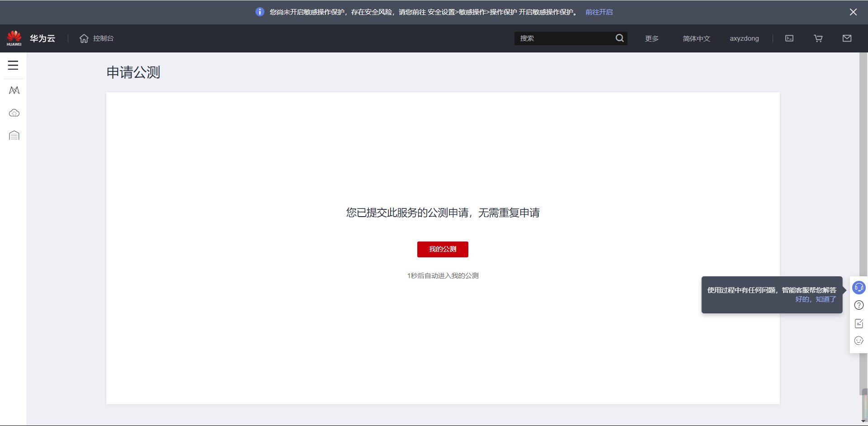The width and height of the screenshot is (868, 426).
Task: Expand the hamburger service list menu
Action: (x=13, y=66)
